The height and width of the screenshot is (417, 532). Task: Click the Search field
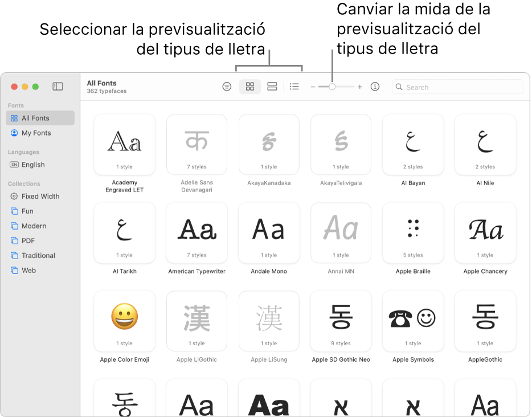tap(457, 87)
